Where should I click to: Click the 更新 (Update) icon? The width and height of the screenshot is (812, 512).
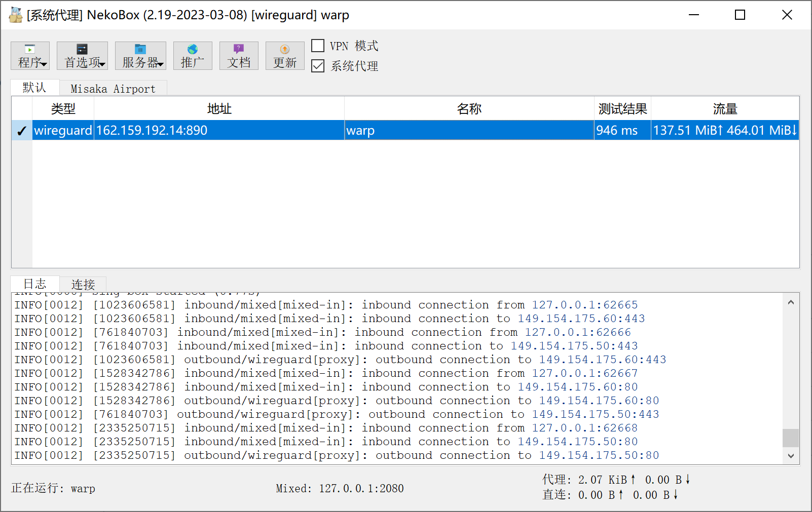[x=285, y=50]
